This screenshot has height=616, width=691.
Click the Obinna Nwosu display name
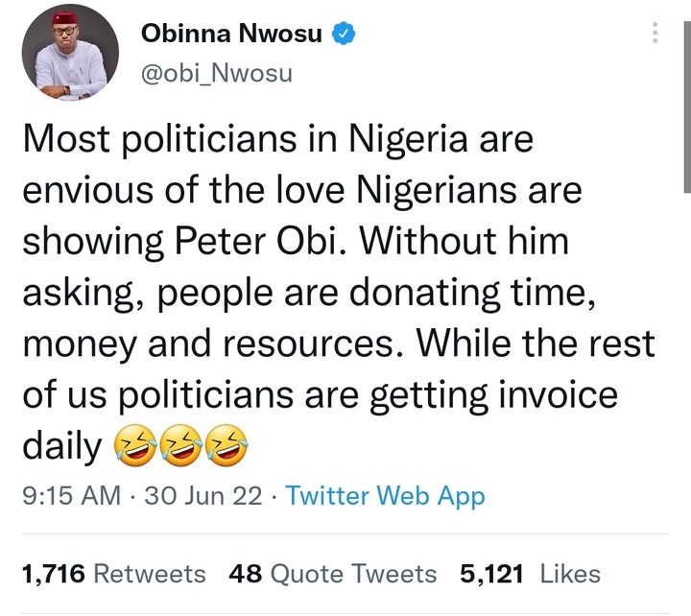coord(233,34)
